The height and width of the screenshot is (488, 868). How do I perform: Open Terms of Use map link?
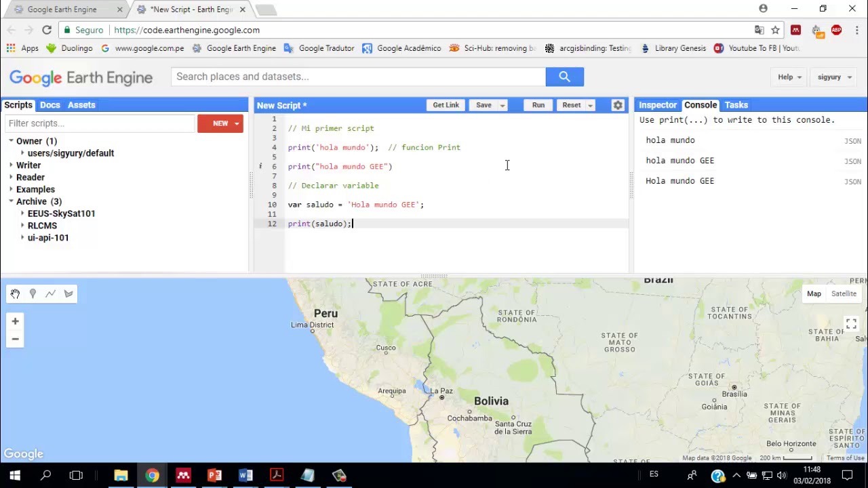pyautogui.click(x=845, y=458)
